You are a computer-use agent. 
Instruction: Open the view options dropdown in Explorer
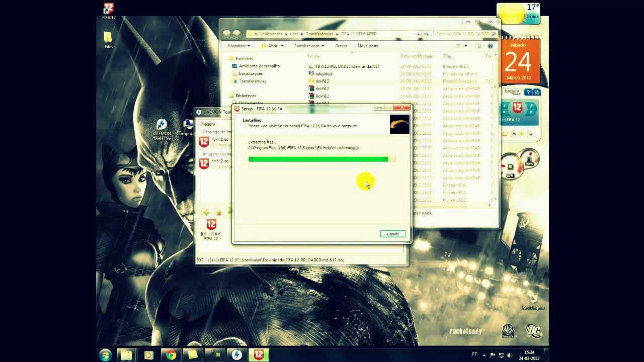pyautogui.click(x=466, y=46)
